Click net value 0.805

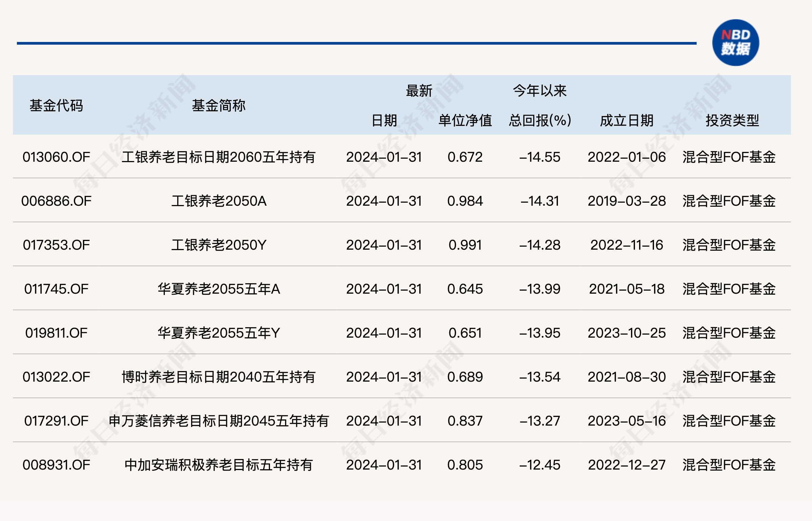(x=465, y=465)
